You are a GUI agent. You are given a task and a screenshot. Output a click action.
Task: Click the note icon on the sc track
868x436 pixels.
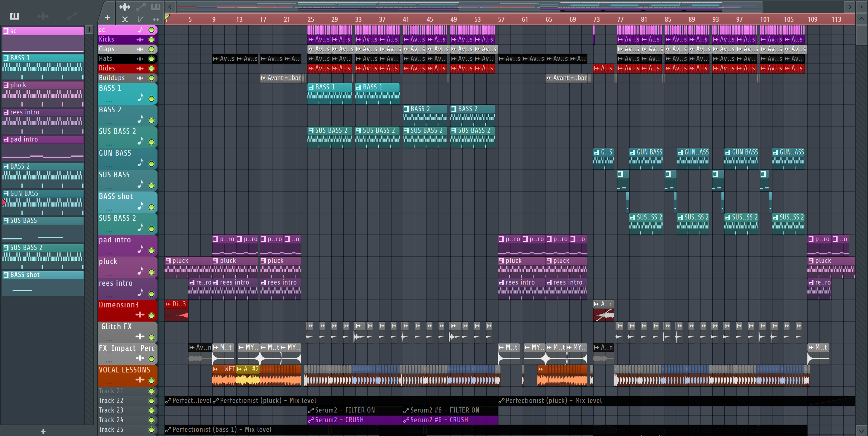140,30
